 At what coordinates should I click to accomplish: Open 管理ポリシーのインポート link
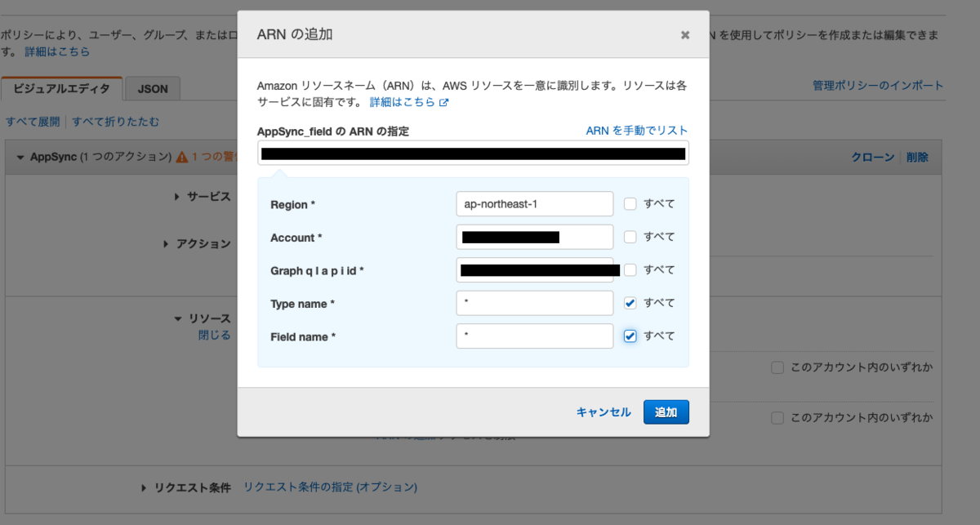coord(878,86)
